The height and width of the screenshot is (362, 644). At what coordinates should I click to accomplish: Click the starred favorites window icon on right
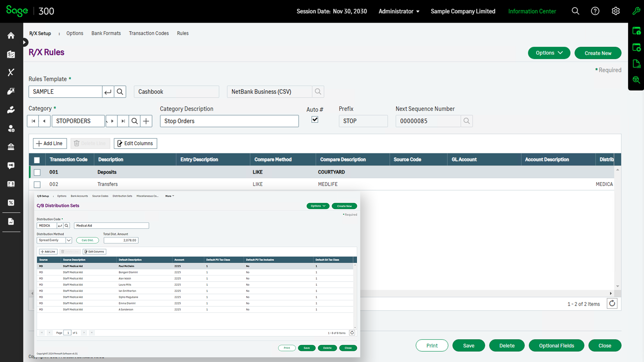pos(636,47)
